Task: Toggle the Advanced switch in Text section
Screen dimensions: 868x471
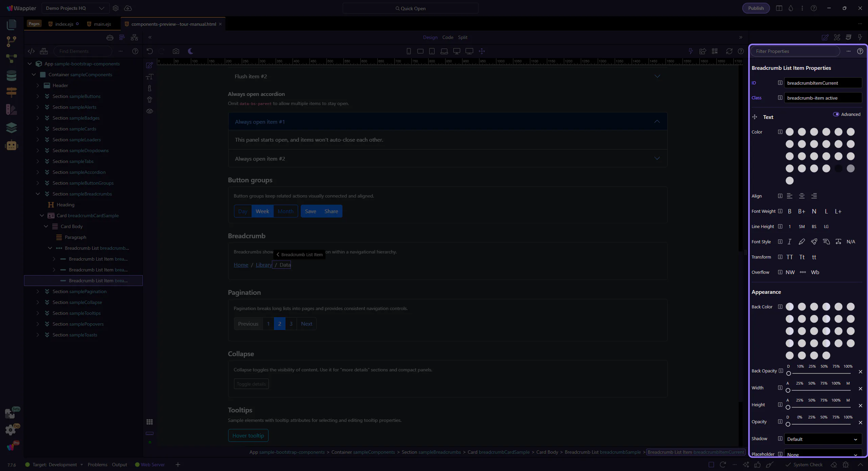Action: pos(836,114)
